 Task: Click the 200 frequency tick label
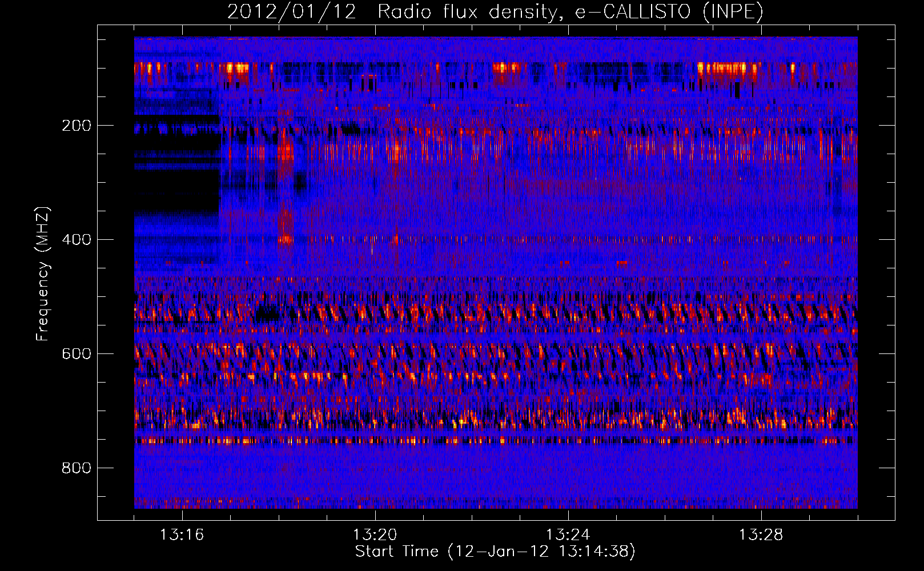click(77, 126)
